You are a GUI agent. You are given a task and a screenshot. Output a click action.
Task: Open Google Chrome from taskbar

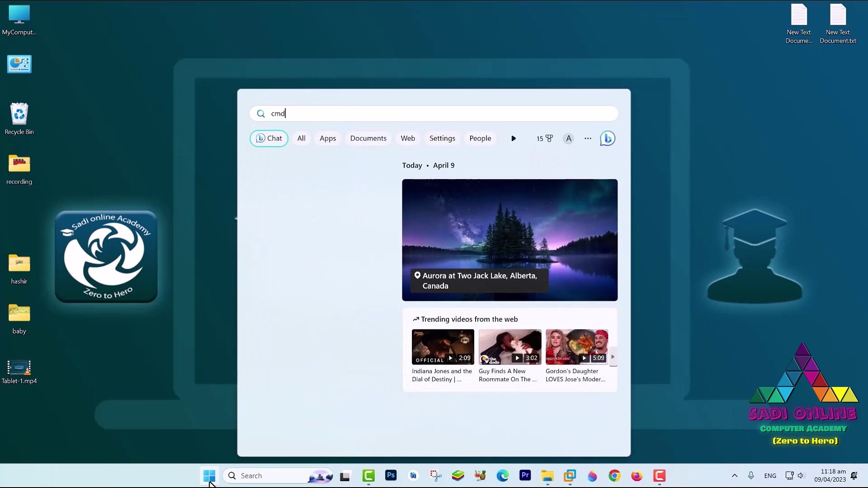coord(614,475)
